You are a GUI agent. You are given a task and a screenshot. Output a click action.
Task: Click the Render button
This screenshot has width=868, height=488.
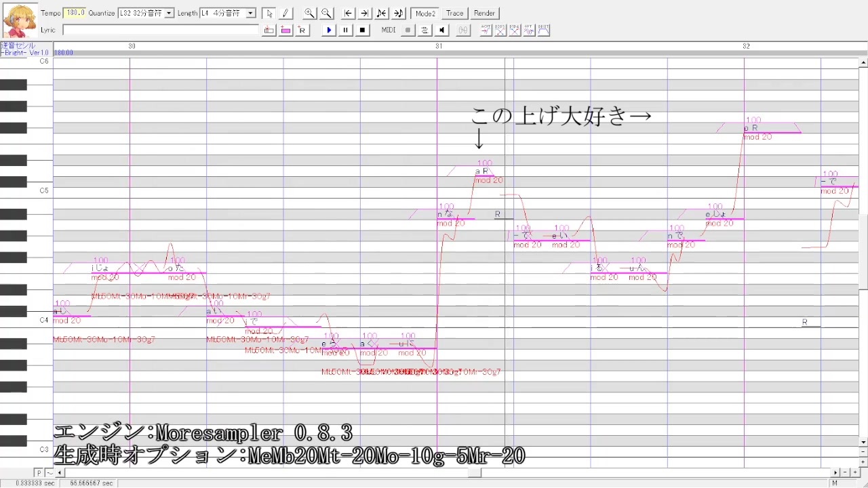click(484, 13)
